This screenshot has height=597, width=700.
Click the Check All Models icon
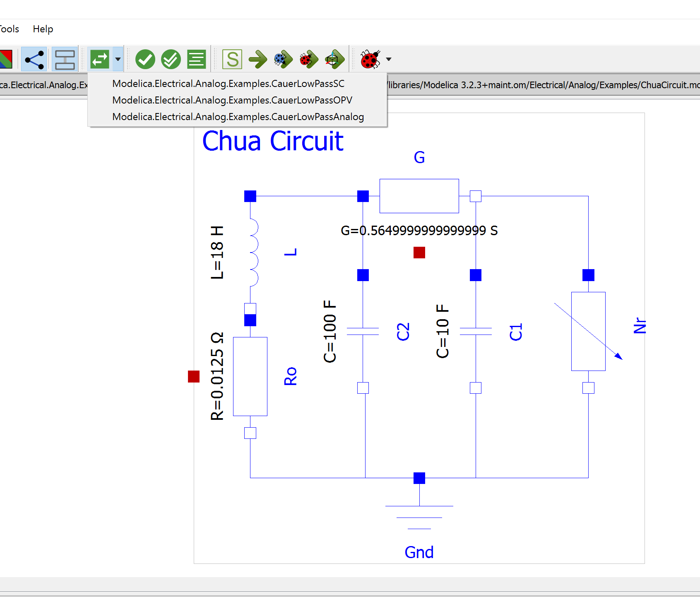[x=170, y=59]
